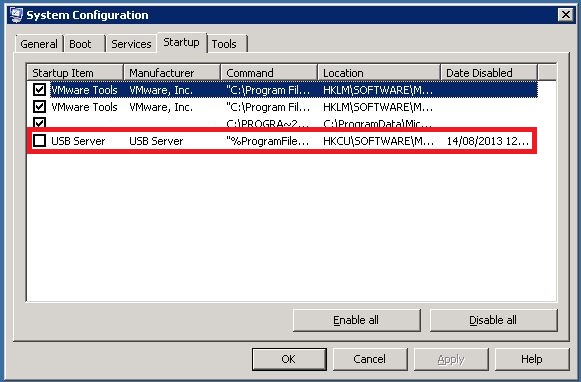The height and width of the screenshot is (382, 581).
Task: Sort by Date Disabled column header
Action: (x=489, y=73)
